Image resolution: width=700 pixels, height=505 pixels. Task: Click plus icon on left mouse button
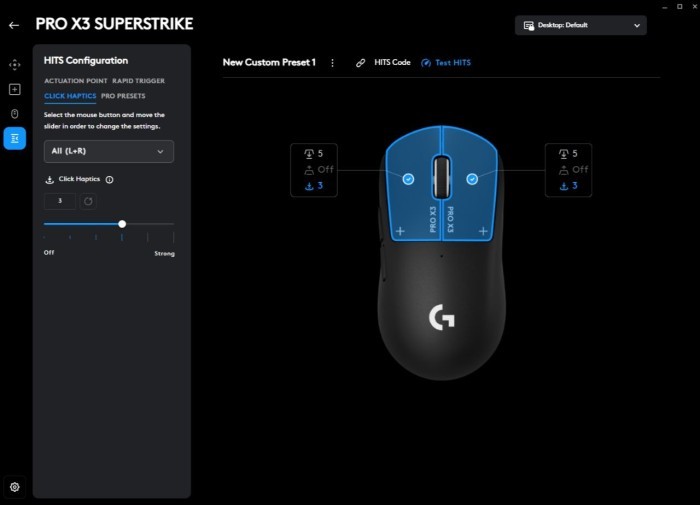tap(400, 231)
